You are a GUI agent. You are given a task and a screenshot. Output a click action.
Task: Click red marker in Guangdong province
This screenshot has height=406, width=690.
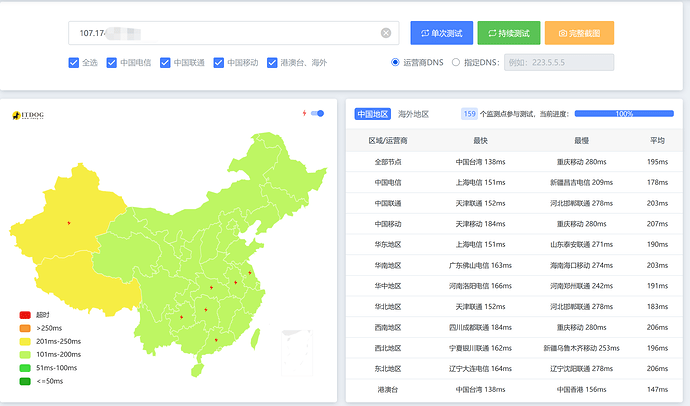pyautogui.click(x=216, y=340)
